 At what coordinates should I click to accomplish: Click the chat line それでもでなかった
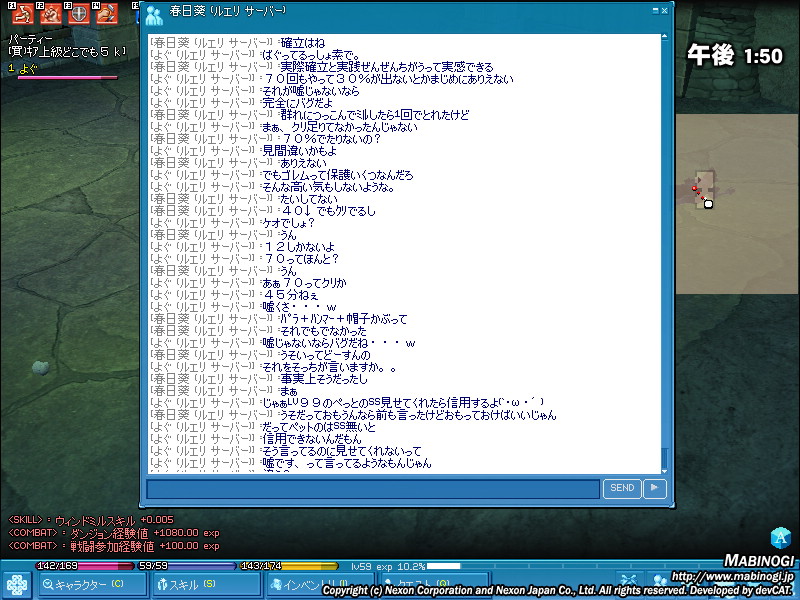pos(323,331)
